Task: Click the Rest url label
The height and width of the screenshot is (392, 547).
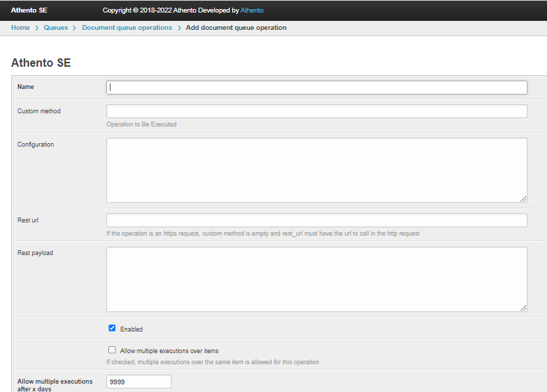Action: 28,220
